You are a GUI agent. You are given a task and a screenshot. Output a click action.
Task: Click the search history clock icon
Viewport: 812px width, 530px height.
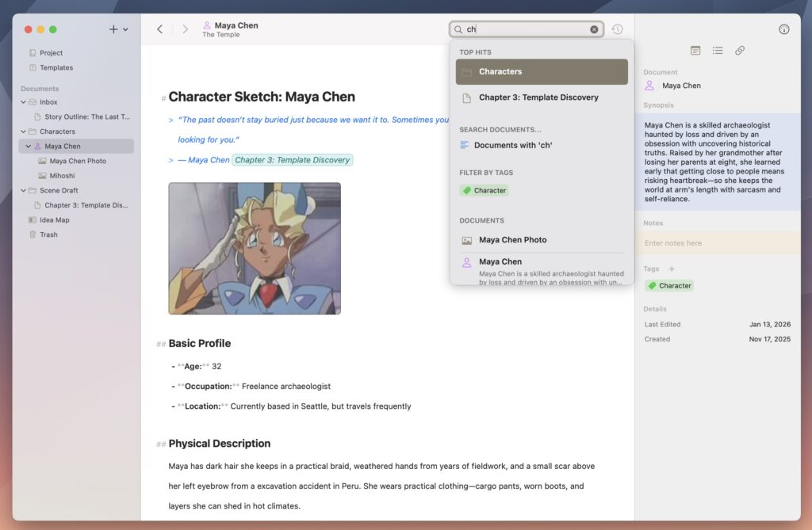coord(617,29)
